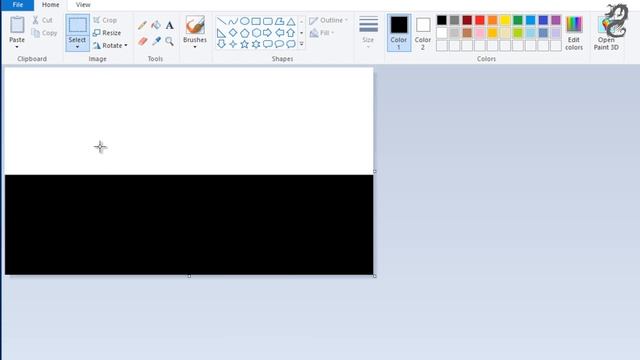Choose the Left arrow shape
The image size is (640, 360).
[x=279, y=33]
